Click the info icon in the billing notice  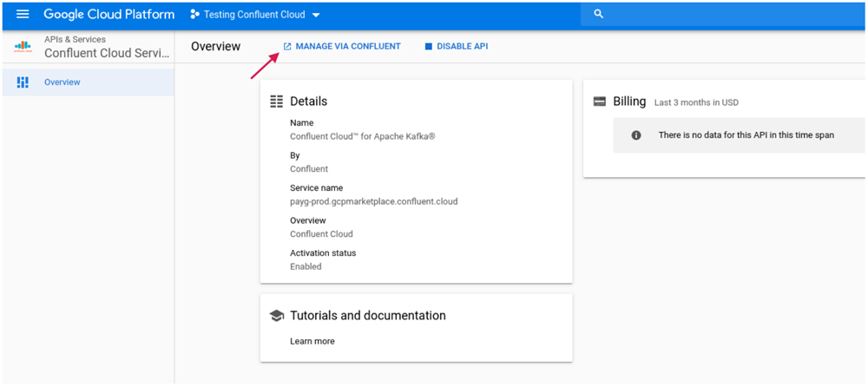tap(636, 134)
